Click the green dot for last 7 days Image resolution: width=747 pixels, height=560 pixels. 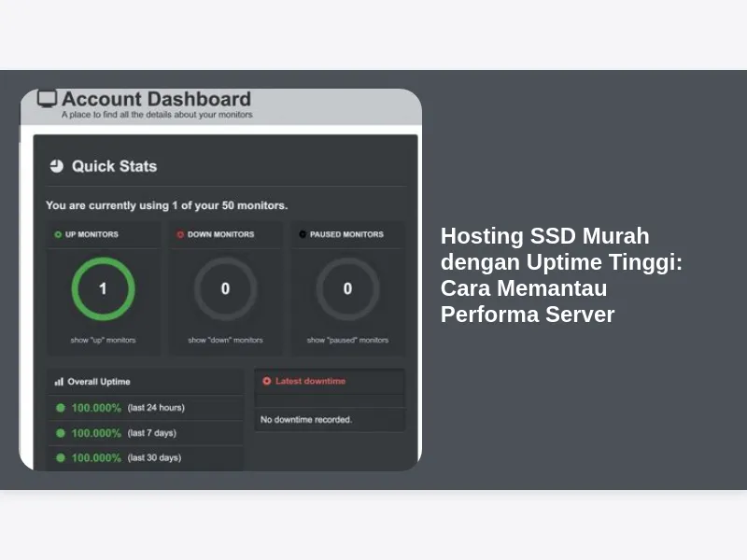pyautogui.click(x=61, y=433)
